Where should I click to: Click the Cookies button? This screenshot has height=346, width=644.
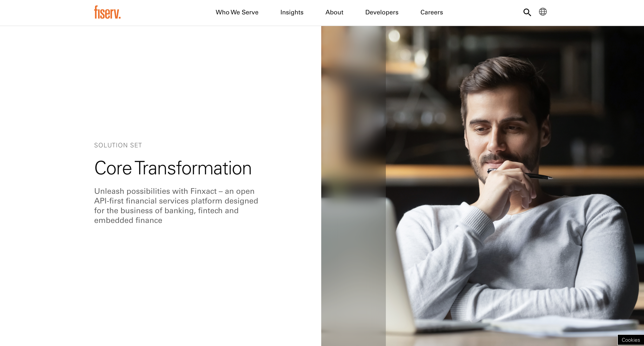pyautogui.click(x=630, y=340)
